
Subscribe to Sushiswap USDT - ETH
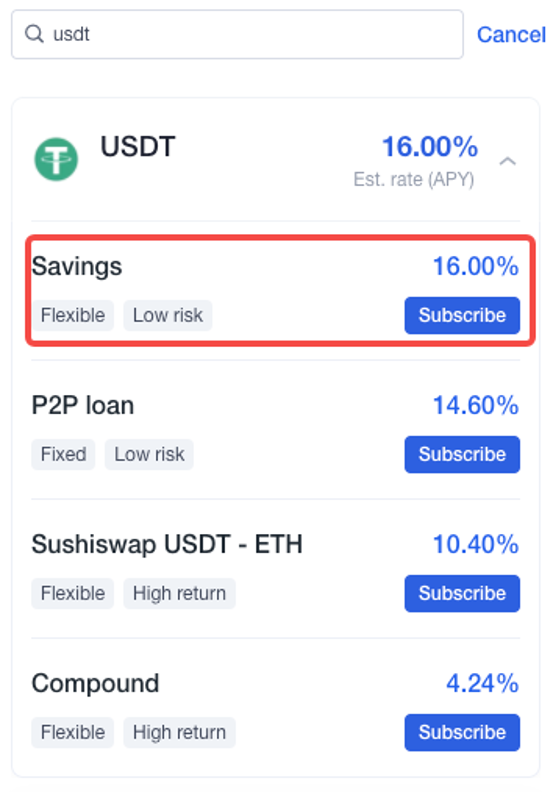click(462, 593)
